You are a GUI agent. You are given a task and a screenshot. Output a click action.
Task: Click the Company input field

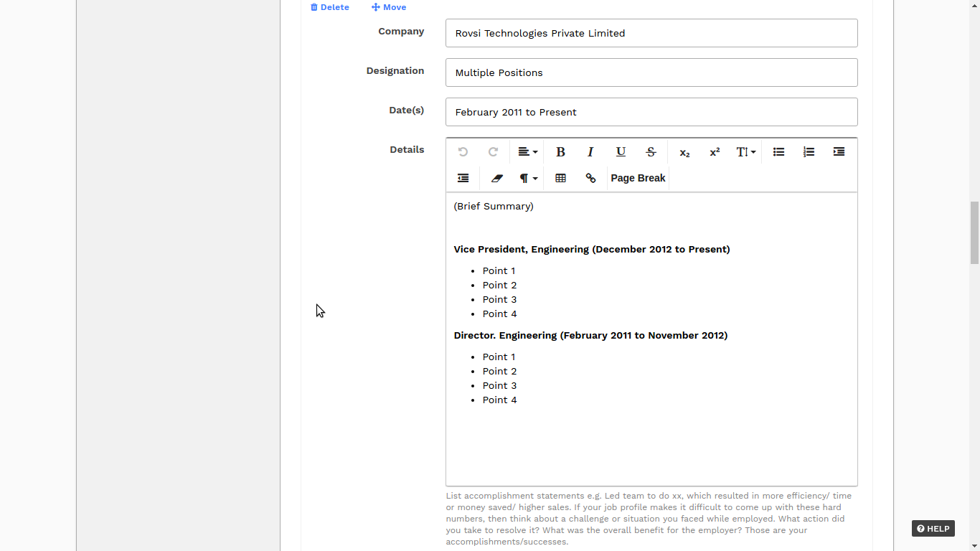click(651, 33)
